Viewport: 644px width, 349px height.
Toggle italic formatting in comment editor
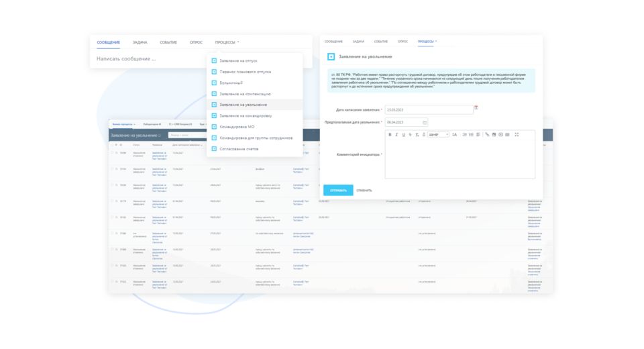coord(396,135)
